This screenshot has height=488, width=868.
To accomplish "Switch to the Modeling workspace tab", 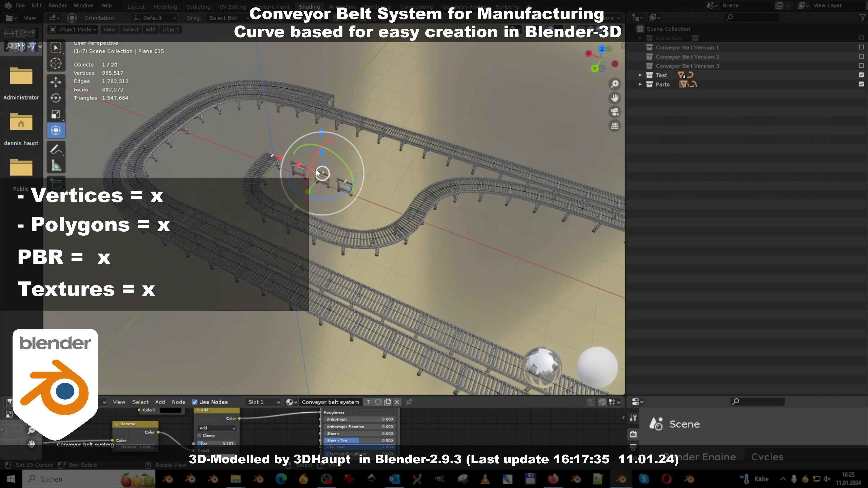I will 165,6.
